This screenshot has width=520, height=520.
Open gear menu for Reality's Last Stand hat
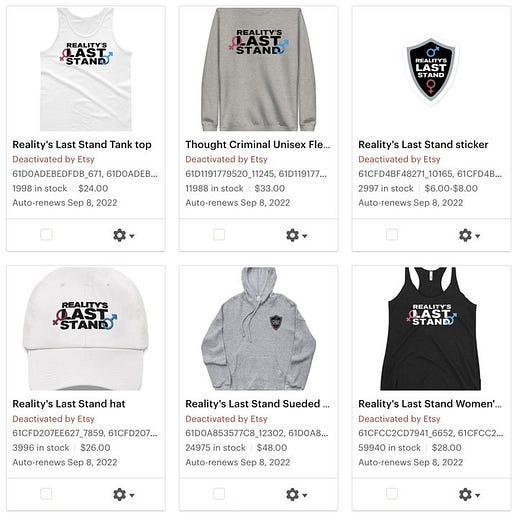click(x=124, y=495)
